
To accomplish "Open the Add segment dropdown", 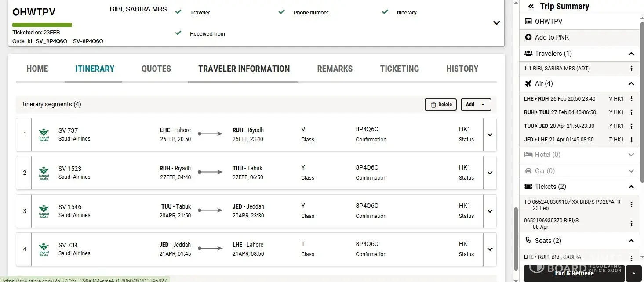I will point(476,105).
